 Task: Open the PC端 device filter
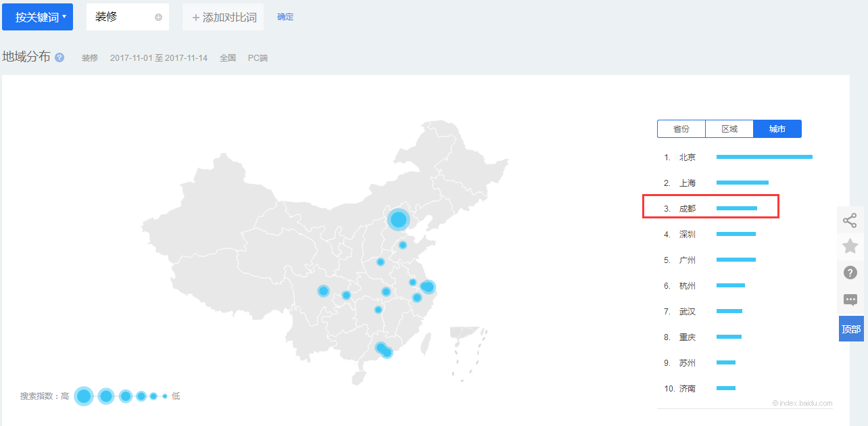(258, 58)
